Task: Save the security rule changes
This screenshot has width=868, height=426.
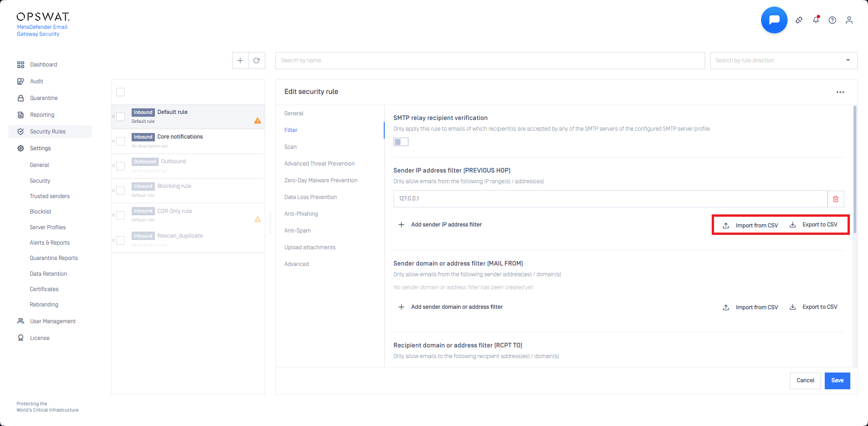Action: 837,380
